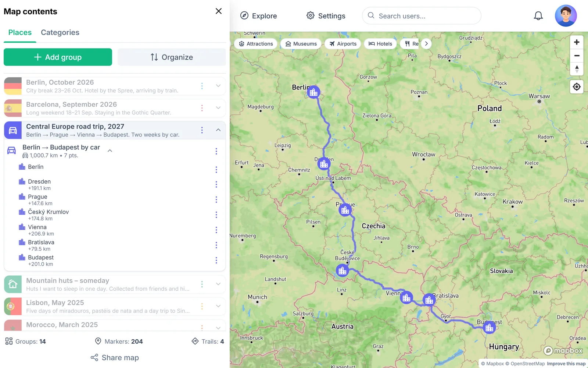
Task: Locate my position on the map
Action: 577,87
